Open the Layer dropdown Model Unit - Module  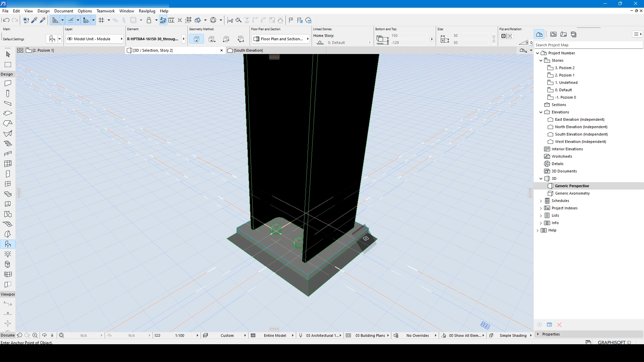(95, 39)
